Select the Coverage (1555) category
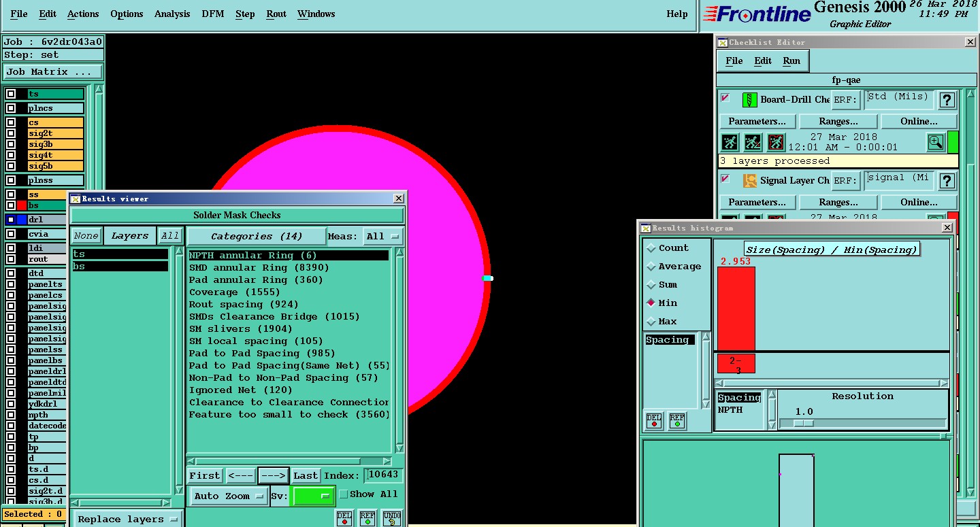 (x=235, y=292)
